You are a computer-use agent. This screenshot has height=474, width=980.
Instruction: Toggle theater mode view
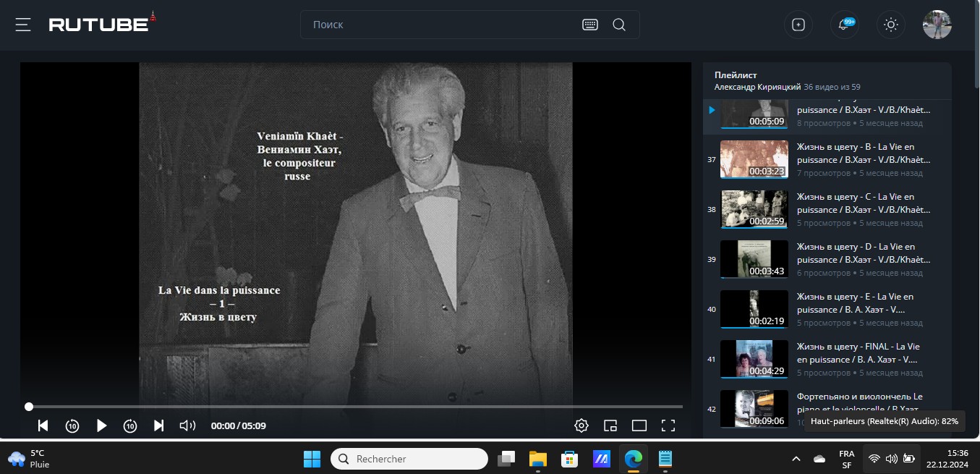(639, 426)
